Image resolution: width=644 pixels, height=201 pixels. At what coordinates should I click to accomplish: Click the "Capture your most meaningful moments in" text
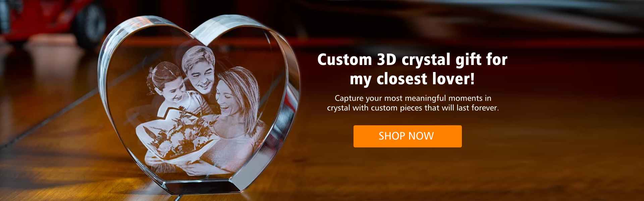click(x=413, y=98)
